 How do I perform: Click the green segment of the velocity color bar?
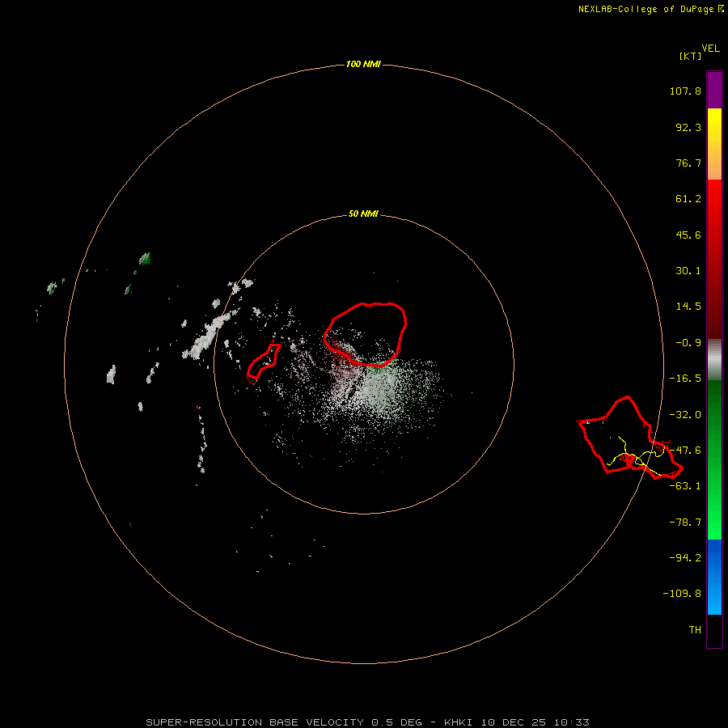pos(714,459)
